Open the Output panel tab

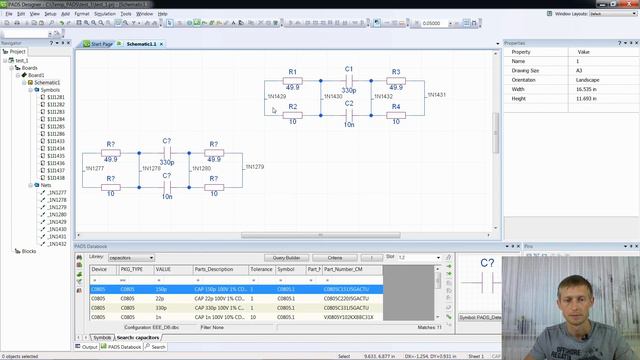click(86, 347)
